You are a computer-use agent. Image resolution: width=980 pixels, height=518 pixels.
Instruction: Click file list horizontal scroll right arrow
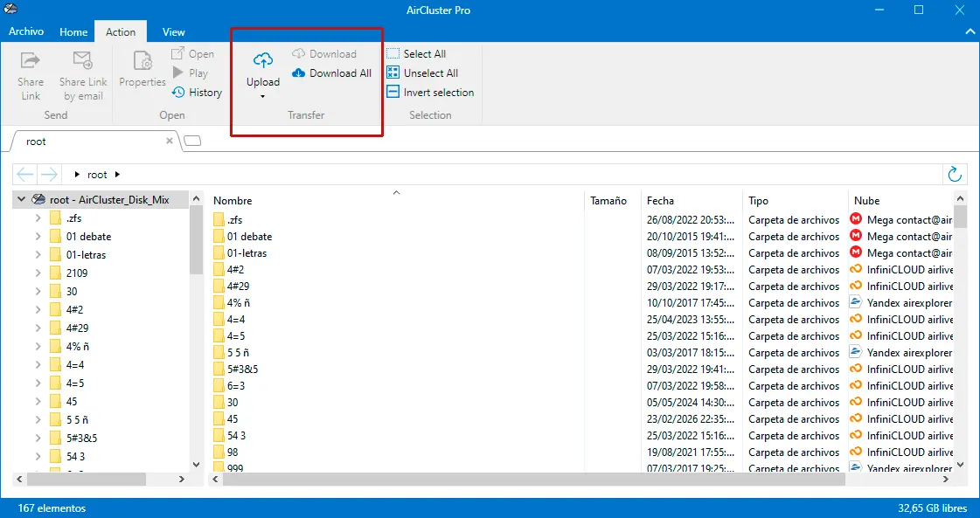click(x=946, y=480)
